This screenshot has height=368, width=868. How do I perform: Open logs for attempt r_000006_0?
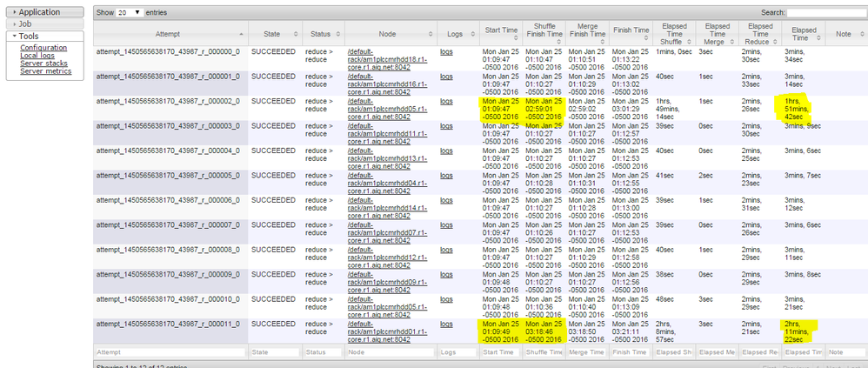[446, 200]
